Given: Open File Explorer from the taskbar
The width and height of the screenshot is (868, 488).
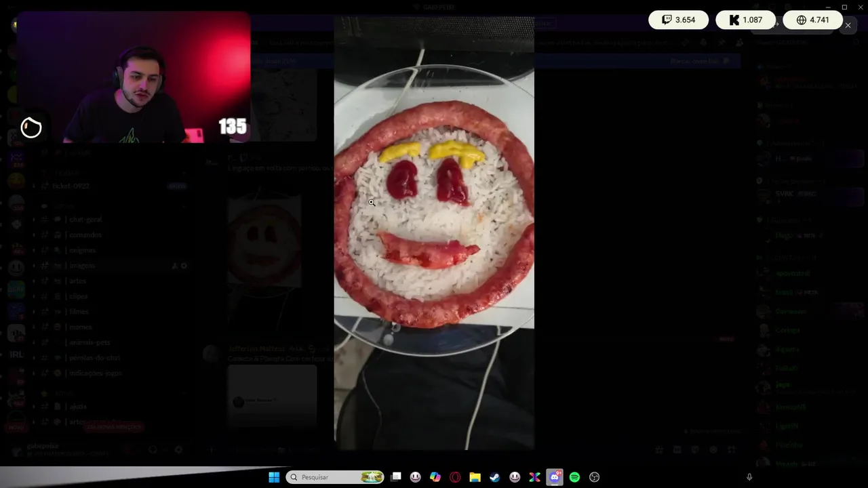Looking at the screenshot, I should (475, 477).
